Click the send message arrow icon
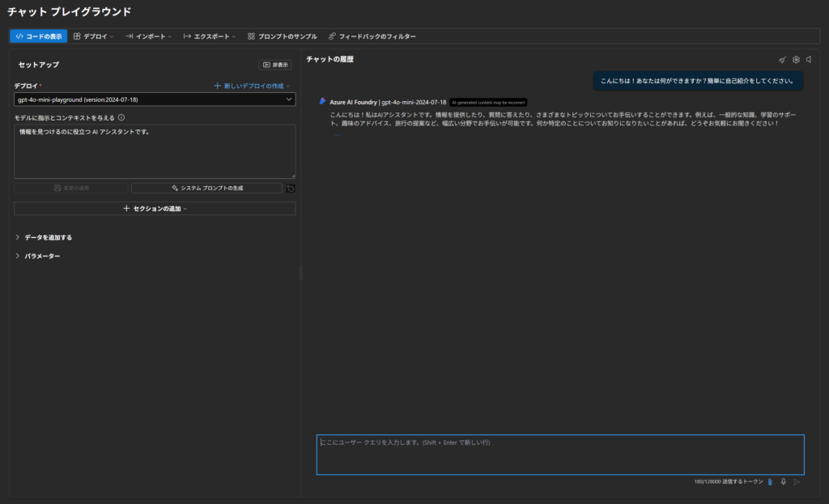Image resolution: width=829 pixels, height=504 pixels. click(797, 481)
